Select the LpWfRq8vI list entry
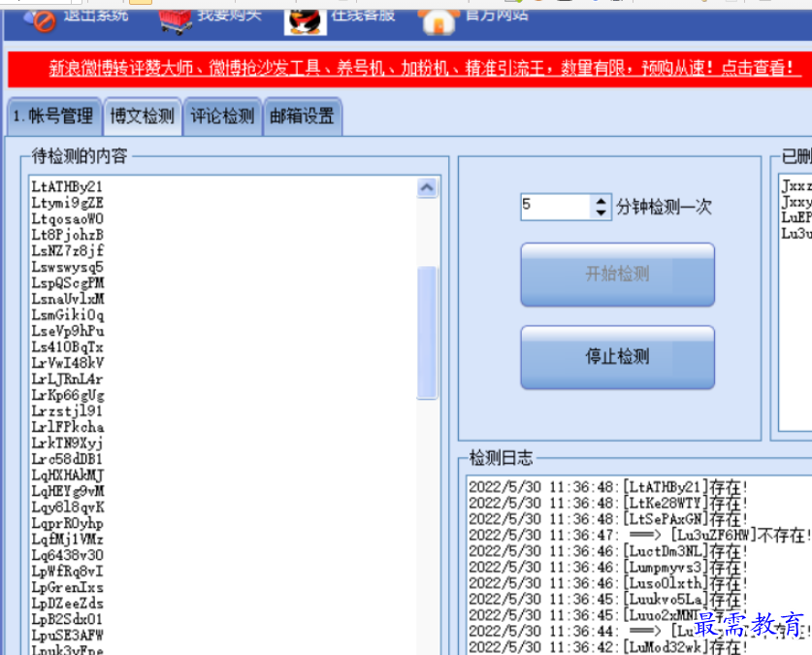 [67, 572]
